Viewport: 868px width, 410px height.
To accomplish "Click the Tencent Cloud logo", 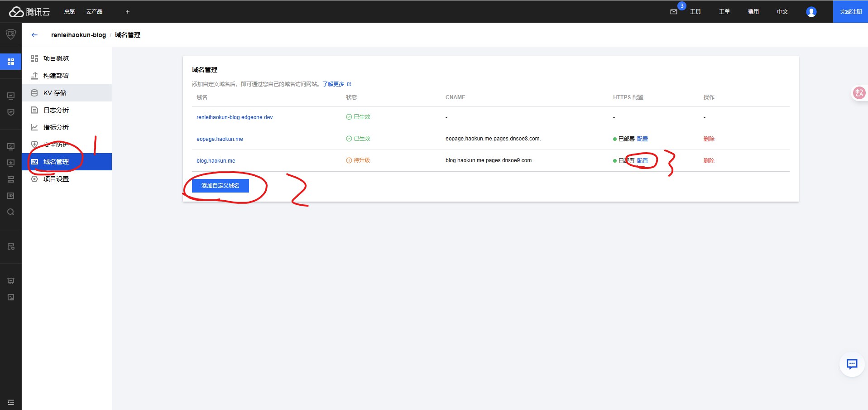I will coord(29,12).
